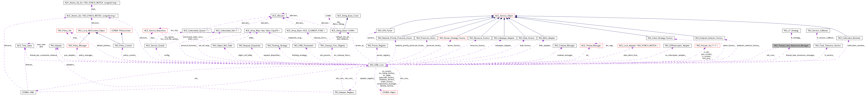Open the TAO_Cleanup_Func_Registry node
This screenshot has height=103, width=868.
click(x=333, y=45)
